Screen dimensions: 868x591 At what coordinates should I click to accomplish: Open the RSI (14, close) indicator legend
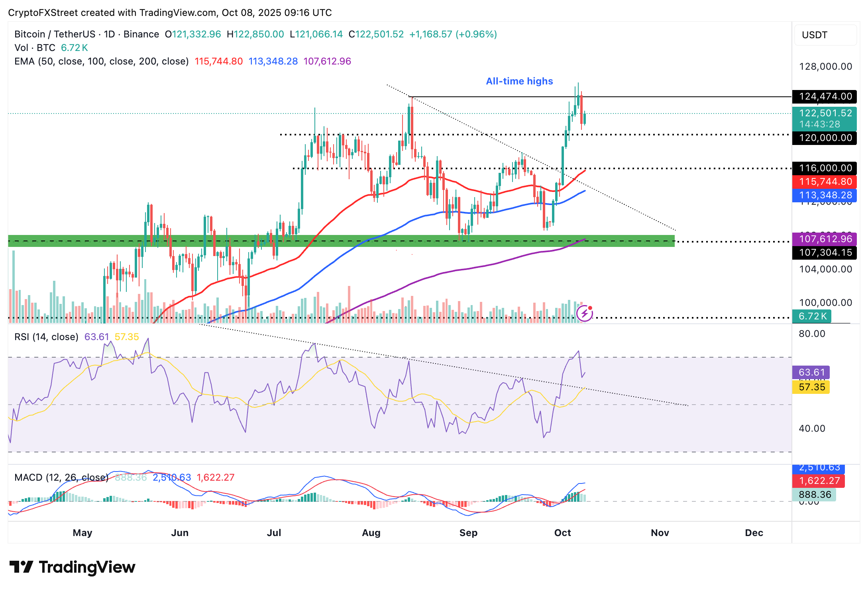coord(46,337)
